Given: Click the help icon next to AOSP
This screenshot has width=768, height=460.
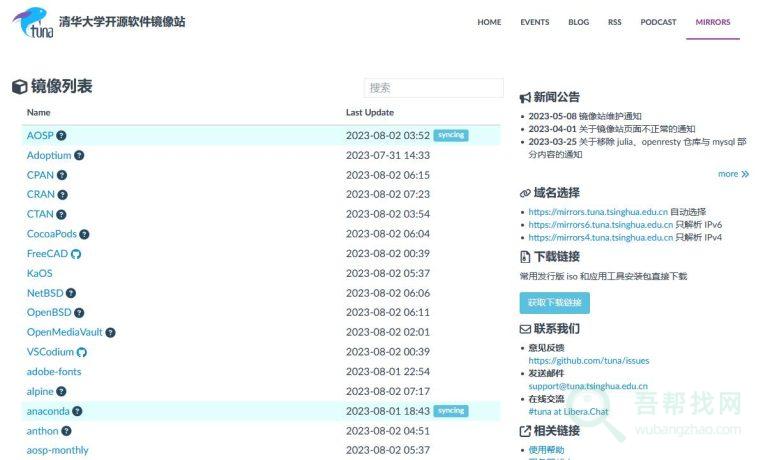Looking at the screenshot, I should point(61,135).
